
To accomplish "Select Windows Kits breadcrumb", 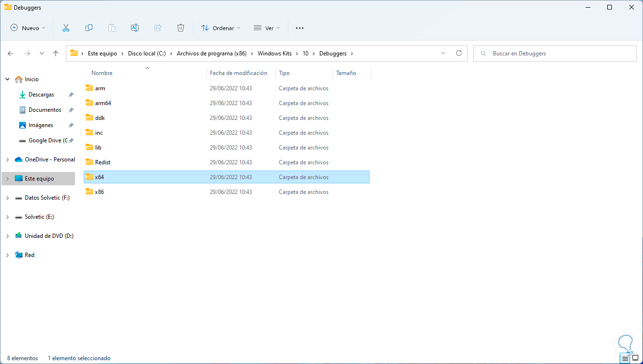I will 275,54.
